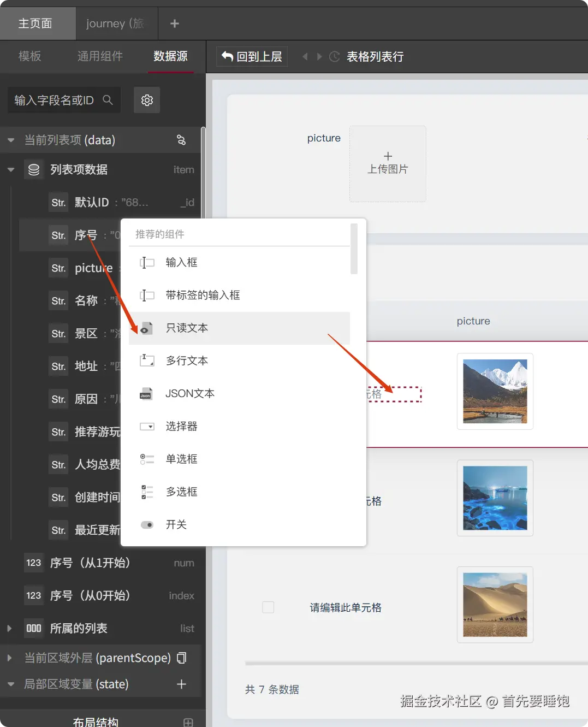Tick the checkbox in the desert row

click(x=268, y=607)
